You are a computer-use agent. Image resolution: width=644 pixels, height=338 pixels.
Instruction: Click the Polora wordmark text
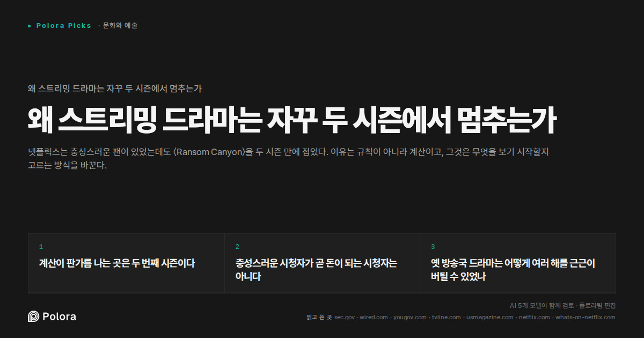pyautogui.click(x=59, y=317)
